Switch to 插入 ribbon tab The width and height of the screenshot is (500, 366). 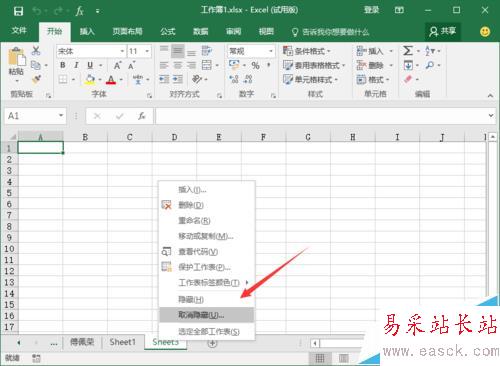coord(87,32)
